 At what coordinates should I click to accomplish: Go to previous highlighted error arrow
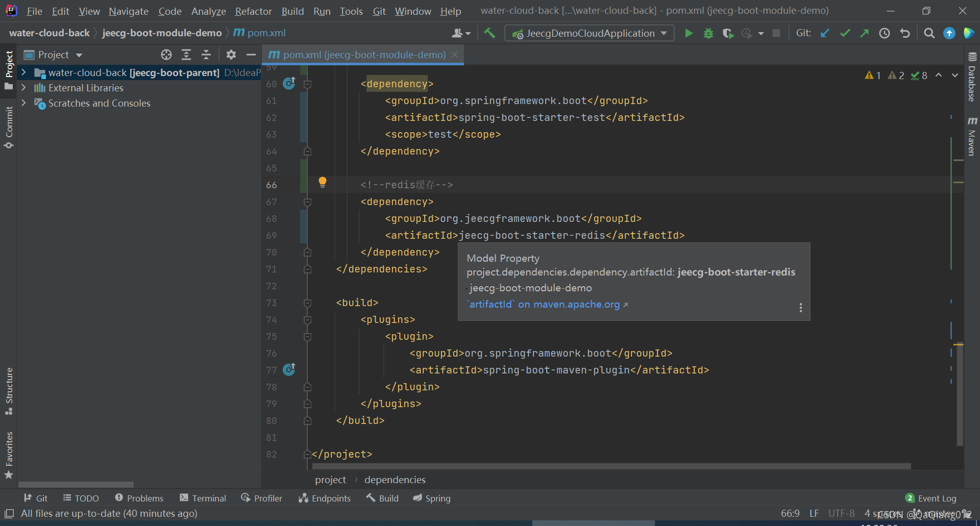939,76
